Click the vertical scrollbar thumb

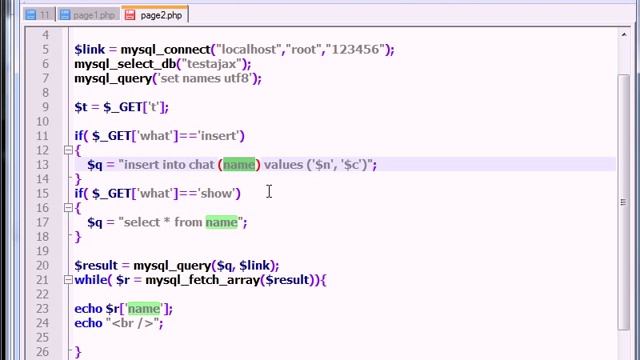pos(624,202)
